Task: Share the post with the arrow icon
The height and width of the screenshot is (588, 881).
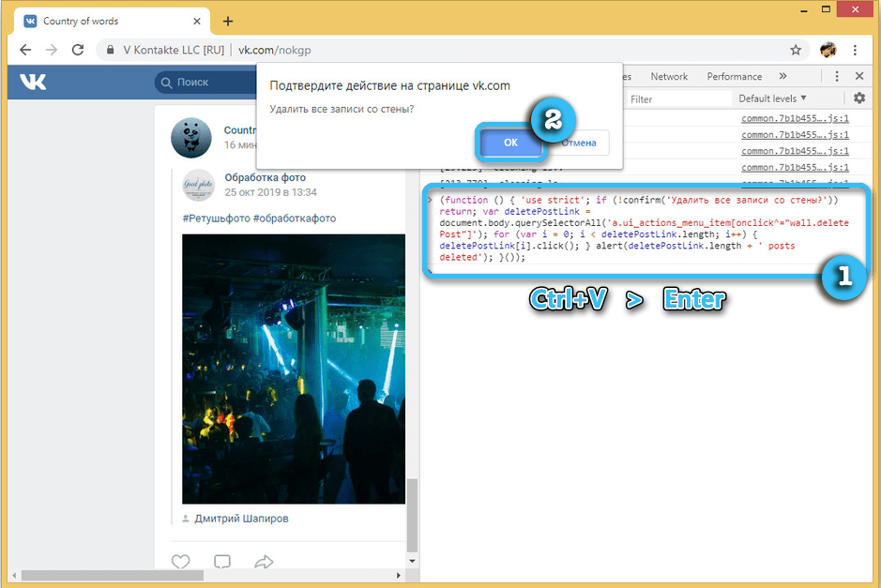Action: click(x=264, y=563)
